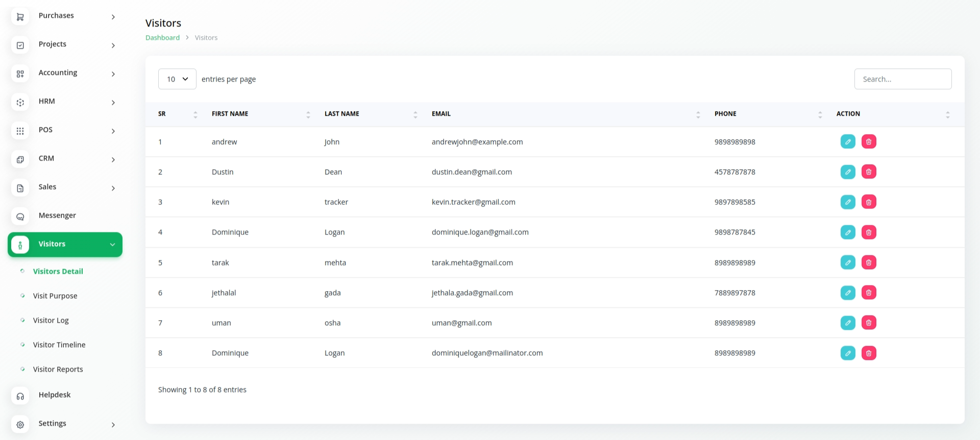Edit the dominique.logan@gmail.com visitor
The width and height of the screenshot is (980, 440).
click(x=848, y=232)
